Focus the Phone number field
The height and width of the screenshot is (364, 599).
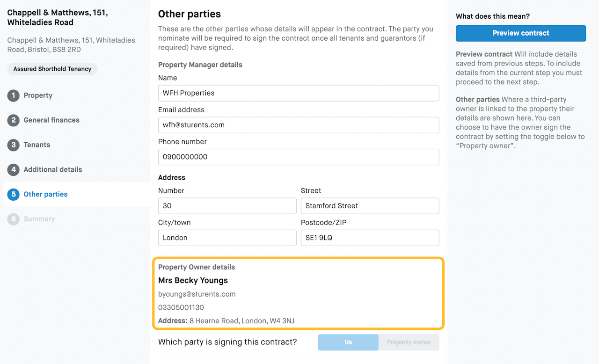(x=299, y=157)
